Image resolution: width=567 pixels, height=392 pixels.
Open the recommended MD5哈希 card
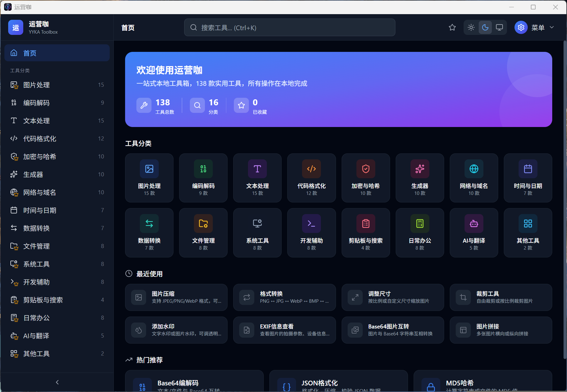[x=483, y=381]
